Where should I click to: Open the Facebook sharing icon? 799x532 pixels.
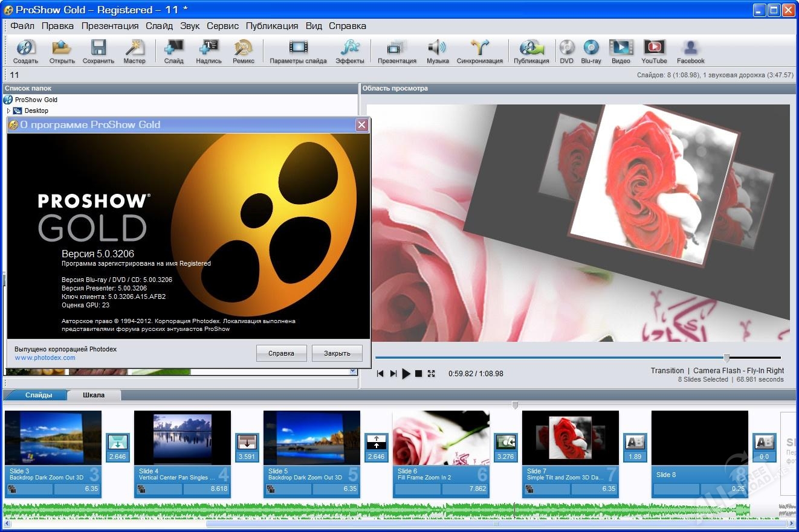690,49
